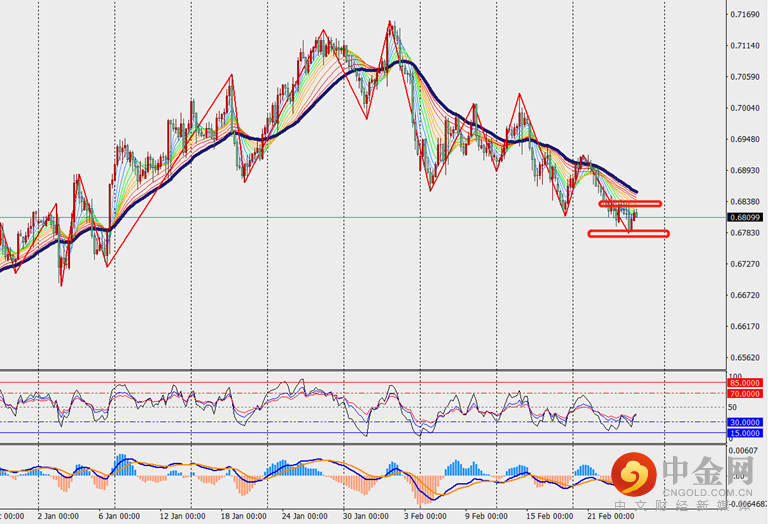Click the red 85.0000 level label
768x524 pixels.
click(747, 383)
